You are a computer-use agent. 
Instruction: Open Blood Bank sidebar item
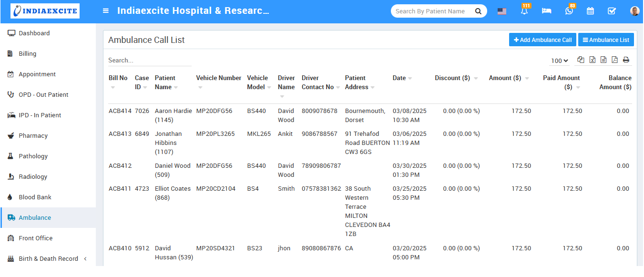click(35, 197)
